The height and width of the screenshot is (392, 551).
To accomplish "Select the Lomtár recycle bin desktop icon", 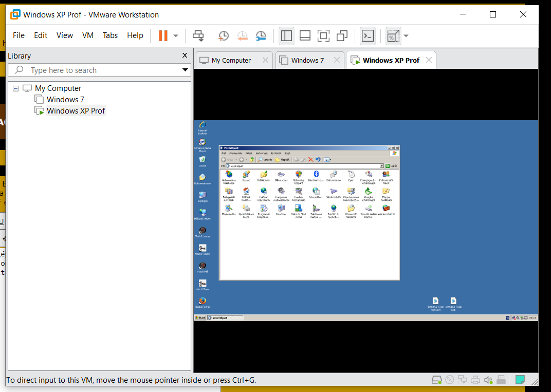I will coord(203,161).
